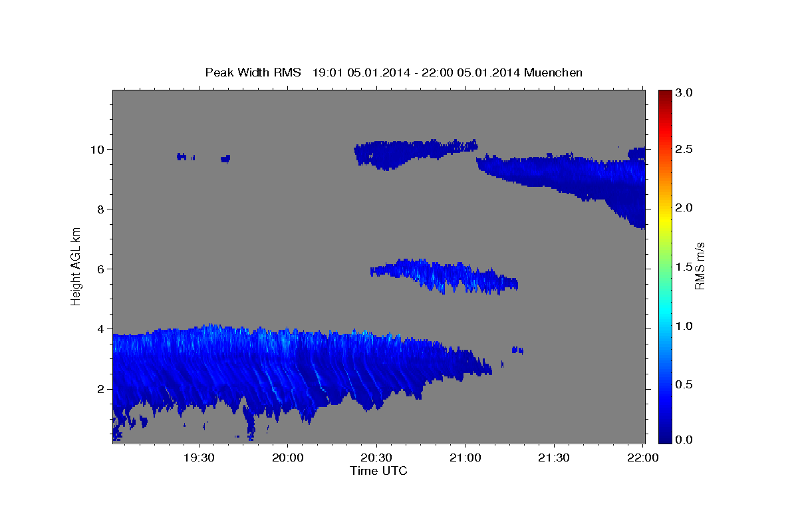Viewport: 798px width, 532px height.
Task: Click the 21:30 time tick label
Action: click(x=553, y=458)
